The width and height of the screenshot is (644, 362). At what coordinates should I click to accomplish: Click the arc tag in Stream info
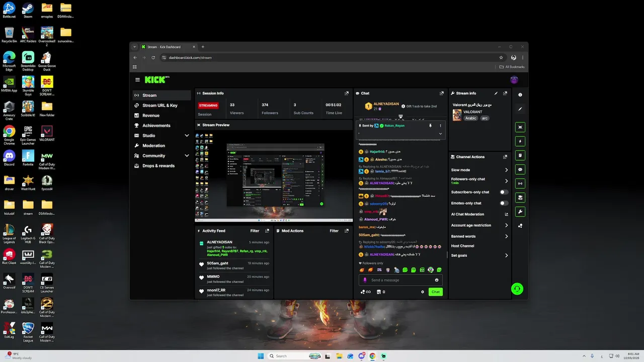(x=485, y=118)
